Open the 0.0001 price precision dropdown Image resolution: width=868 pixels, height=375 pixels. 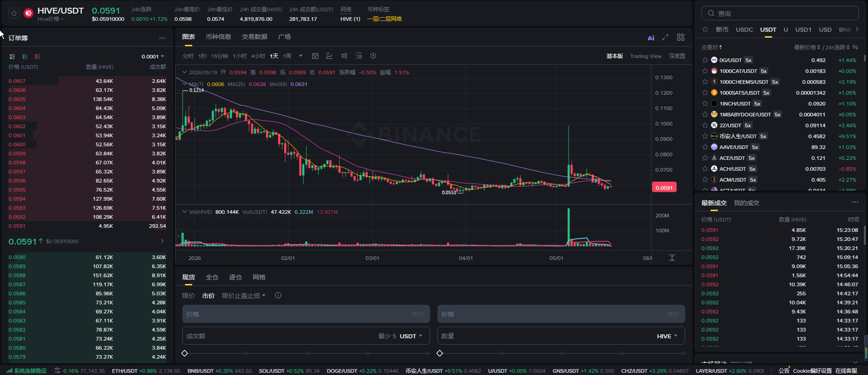coord(153,57)
